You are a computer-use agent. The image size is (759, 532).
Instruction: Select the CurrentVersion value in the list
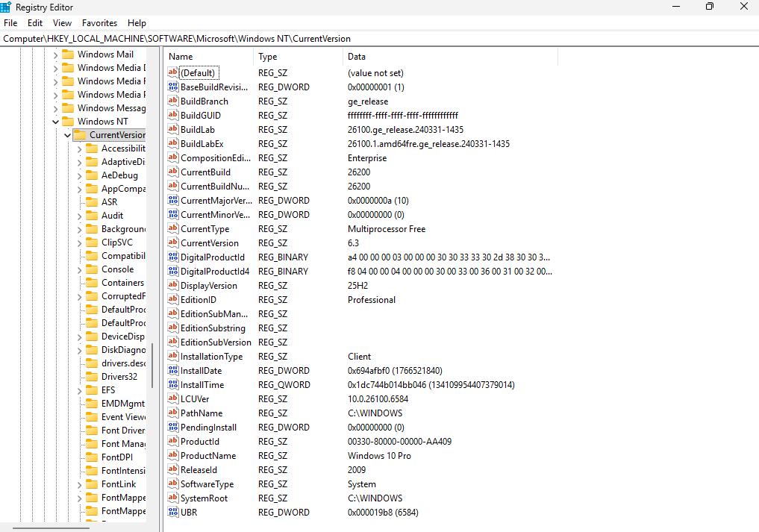click(209, 242)
